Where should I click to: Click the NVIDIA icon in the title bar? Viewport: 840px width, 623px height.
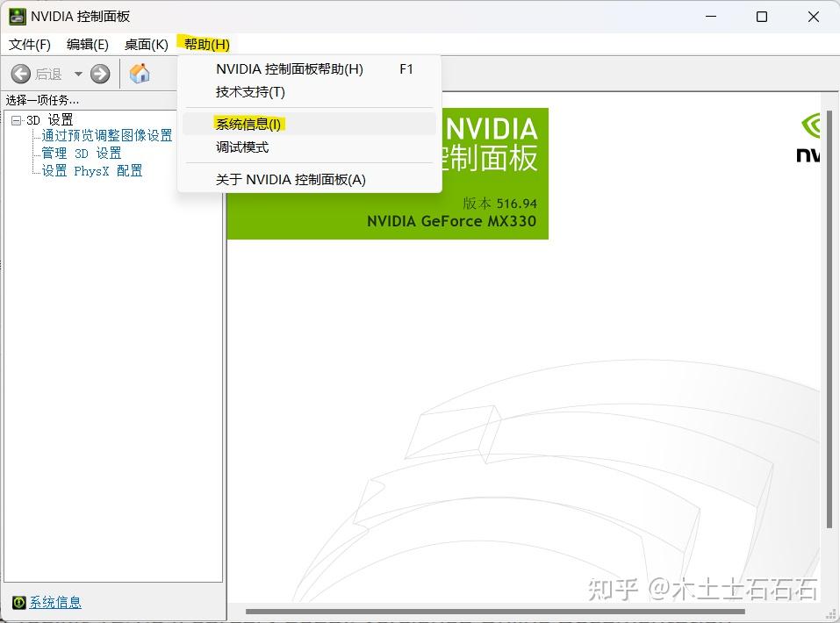pyautogui.click(x=18, y=16)
